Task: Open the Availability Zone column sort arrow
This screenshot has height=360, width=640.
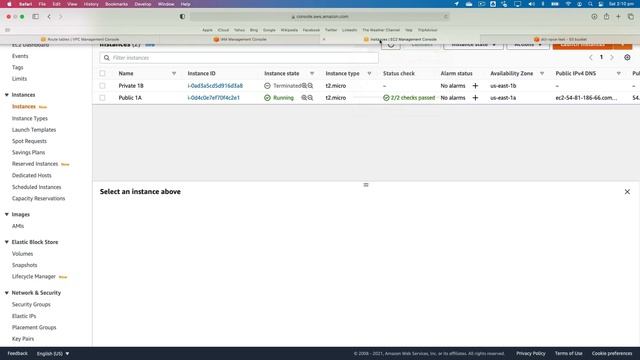Action: pos(542,73)
